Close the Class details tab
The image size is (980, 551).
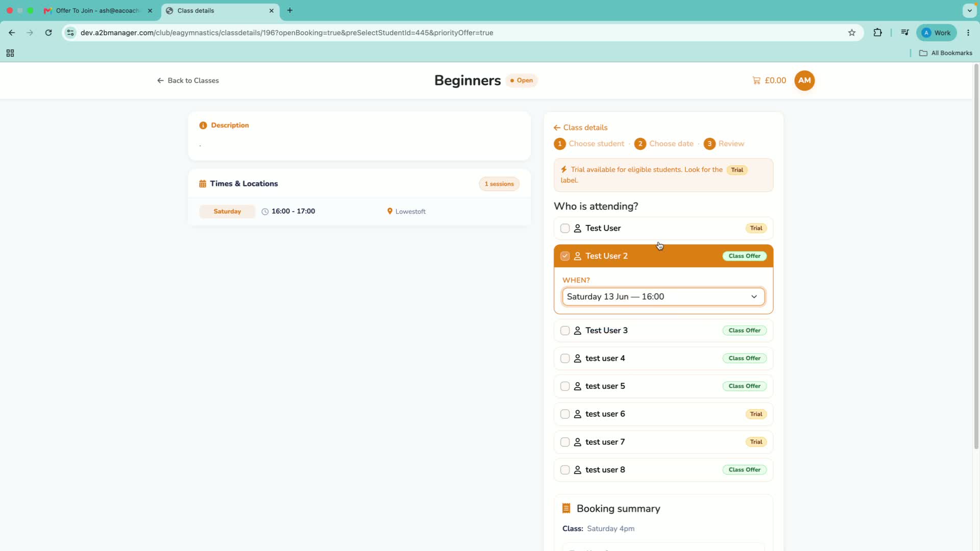pyautogui.click(x=272, y=11)
